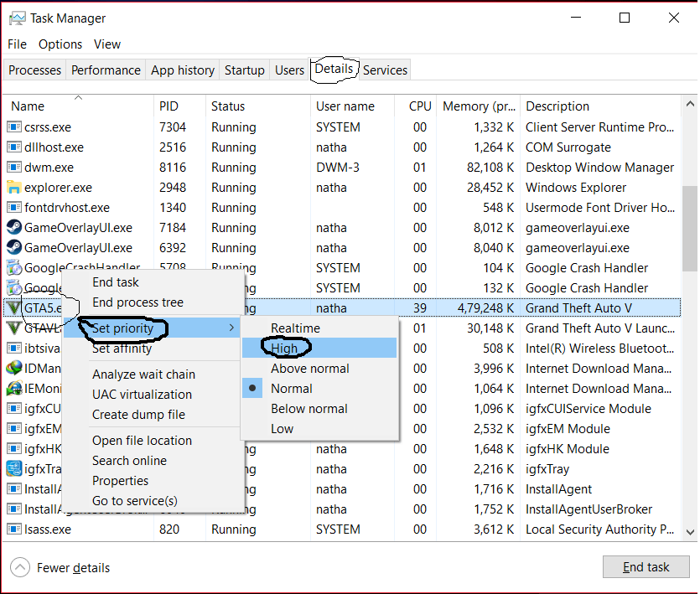The height and width of the screenshot is (594, 700).
Task: Click the dllhost.exe process icon
Action: [x=14, y=147]
